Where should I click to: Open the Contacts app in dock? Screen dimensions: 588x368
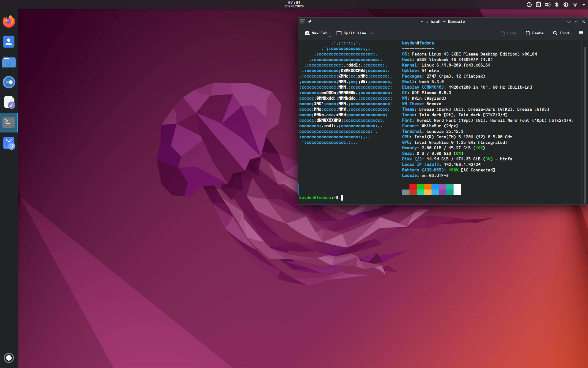click(9, 42)
